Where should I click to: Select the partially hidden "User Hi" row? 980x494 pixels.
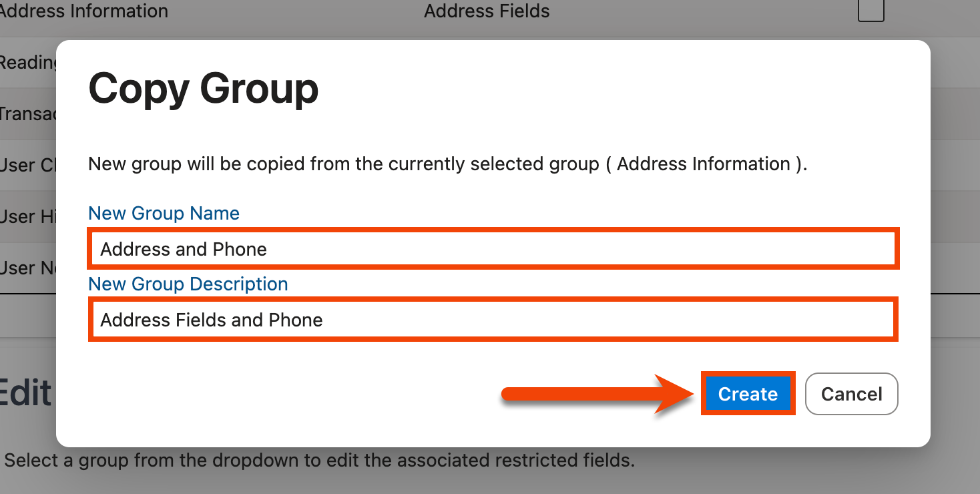pyautogui.click(x=28, y=216)
